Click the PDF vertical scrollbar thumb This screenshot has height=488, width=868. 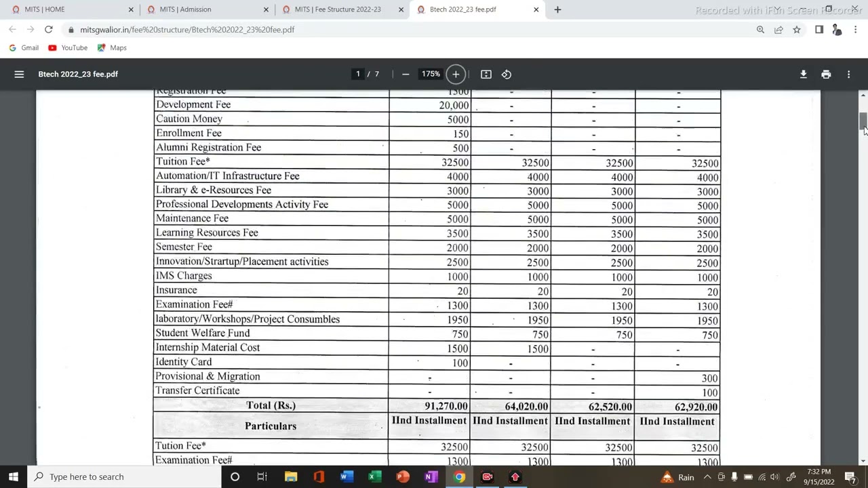863,121
